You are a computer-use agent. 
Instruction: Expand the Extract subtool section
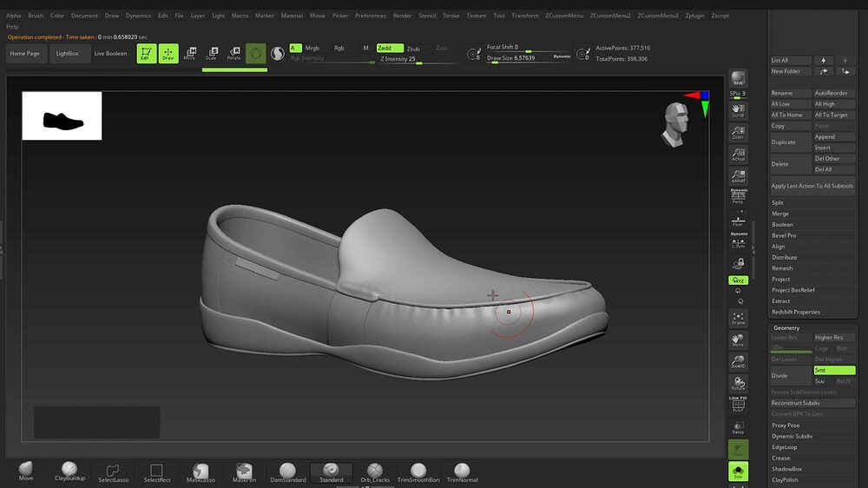pyautogui.click(x=781, y=301)
